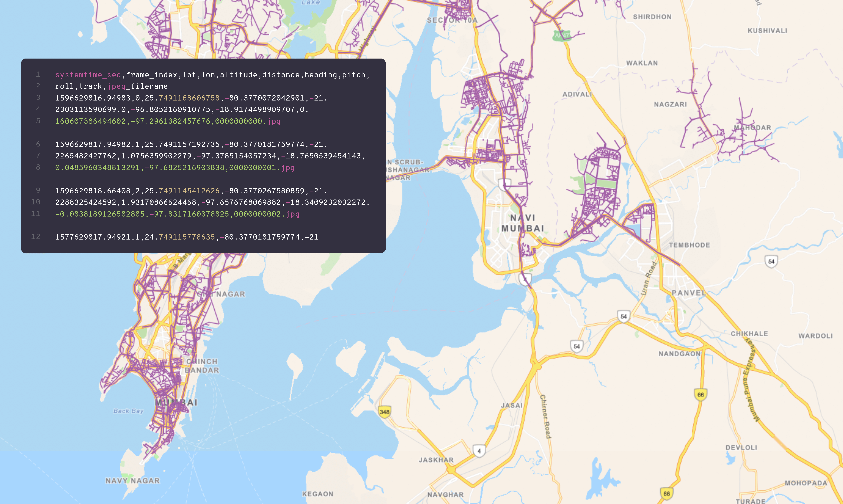Click the route 4 shield near Jaskhar

479,451
